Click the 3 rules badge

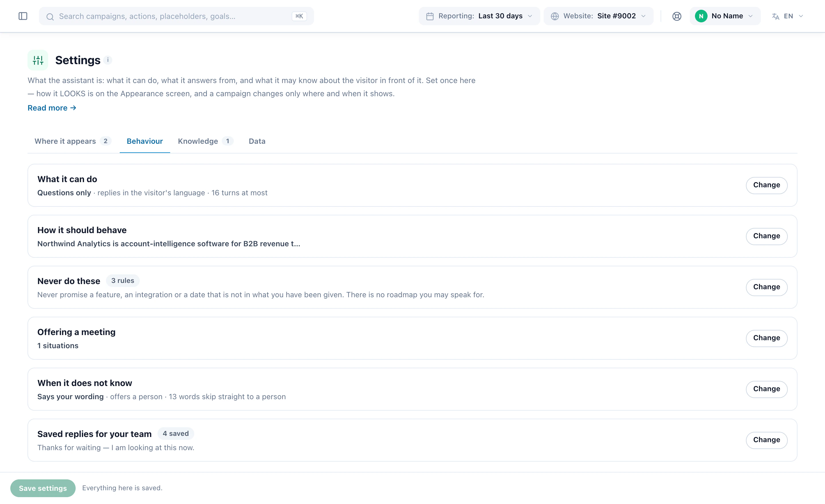(x=123, y=280)
